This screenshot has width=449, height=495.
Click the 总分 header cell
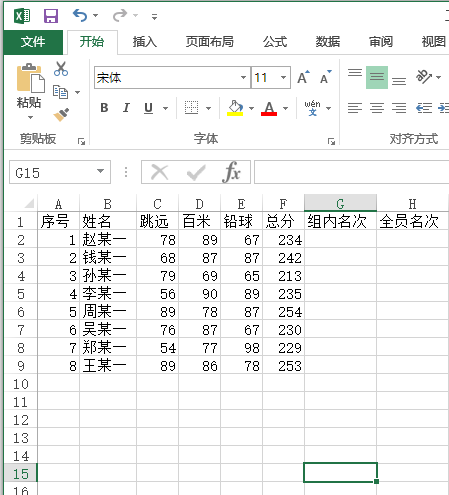283,221
